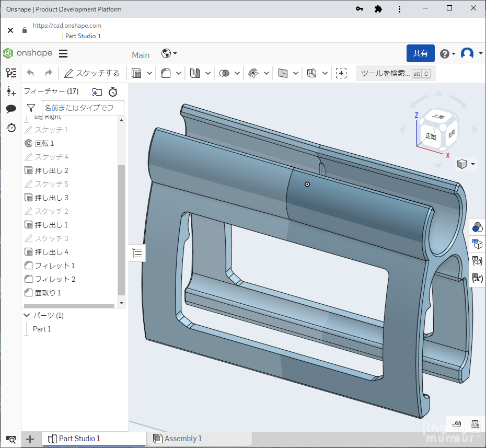The width and height of the screenshot is (486, 448).
Task: Click the sheet metal/frame tool icon
Action: pyautogui.click(x=312, y=73)
